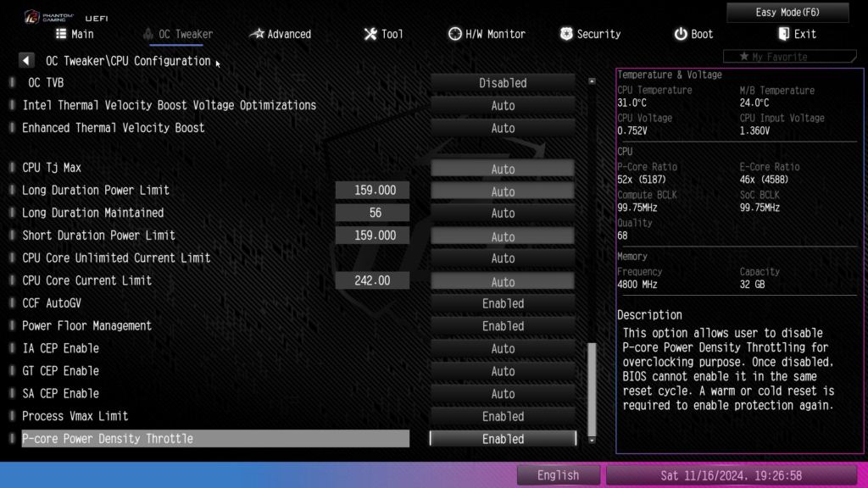This screenshot has width=868, height=488.
Task: Switch to the Advanced tab
Action: point(281,34)
